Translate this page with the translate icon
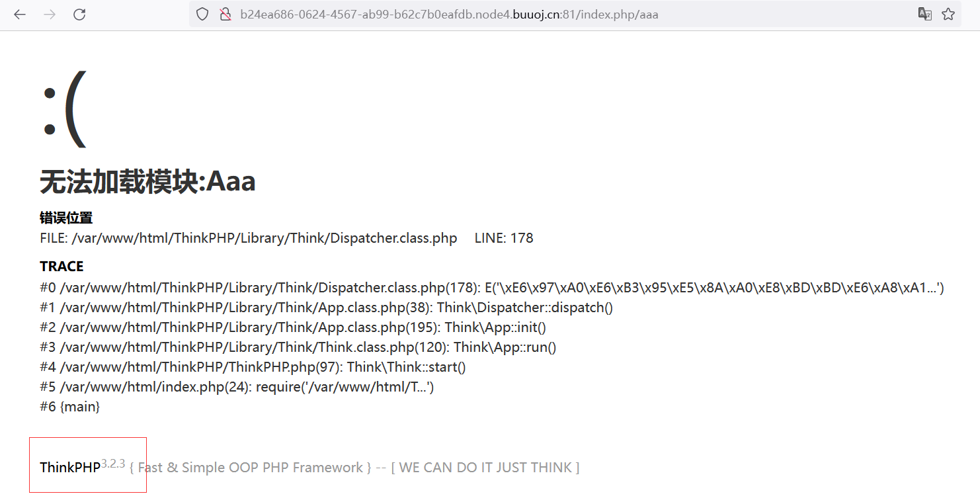 click(925, 14)
